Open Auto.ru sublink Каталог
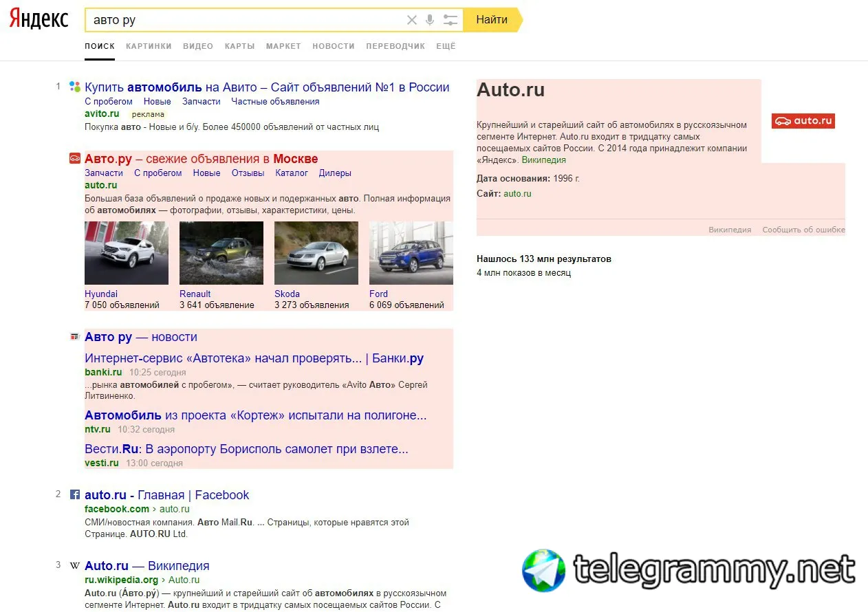The image size is (868, 612). coord(292,173)
